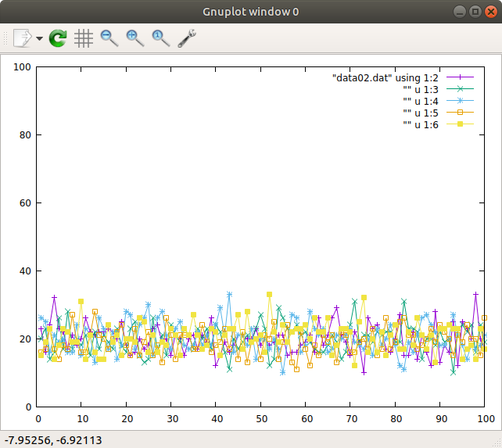This screenshot has height=448, width=502.
Task: Click the purple line sample in legend
Action: tap(460, 77)
